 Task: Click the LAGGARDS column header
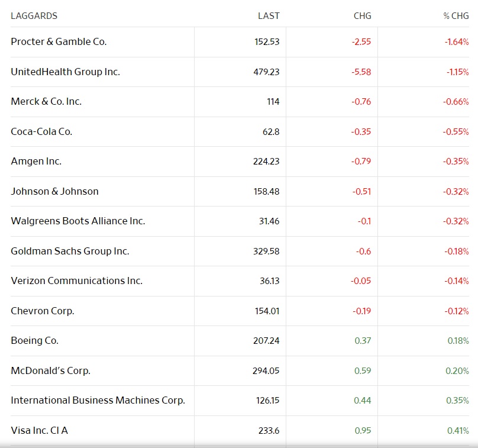pos(34,16)
